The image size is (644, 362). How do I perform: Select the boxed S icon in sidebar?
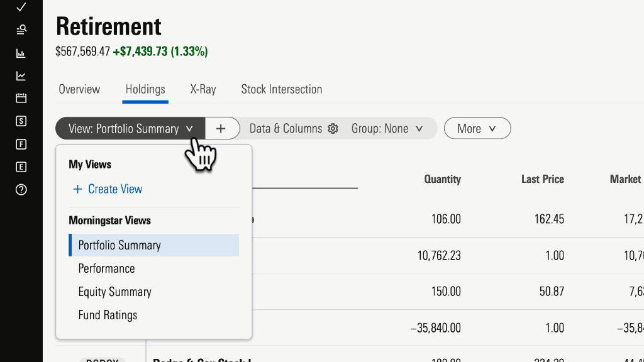[21, 121]
